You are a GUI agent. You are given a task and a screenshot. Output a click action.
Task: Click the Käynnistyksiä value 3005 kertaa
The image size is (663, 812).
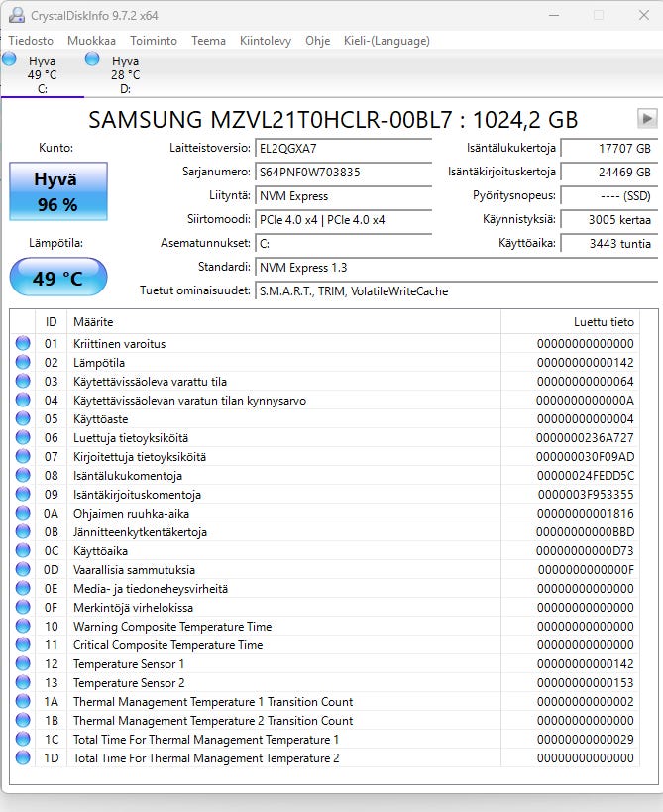click(x=609, y=219)
